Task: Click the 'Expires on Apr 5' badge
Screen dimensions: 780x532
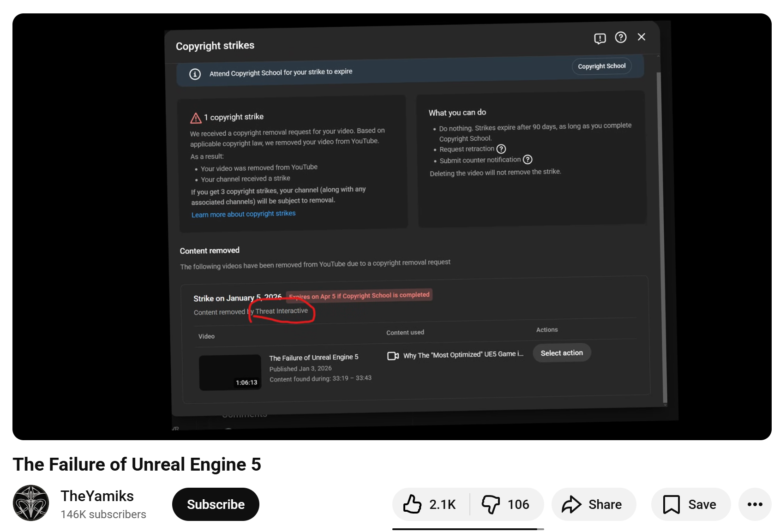Action: [x=359, y=295]
